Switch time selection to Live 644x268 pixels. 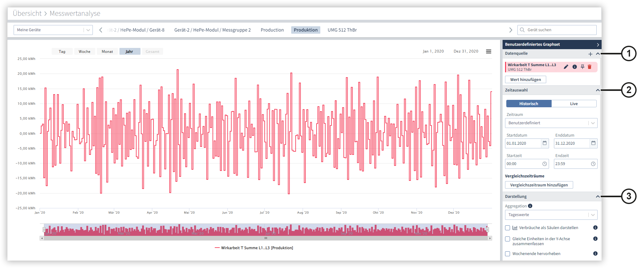tap(574, 104)
